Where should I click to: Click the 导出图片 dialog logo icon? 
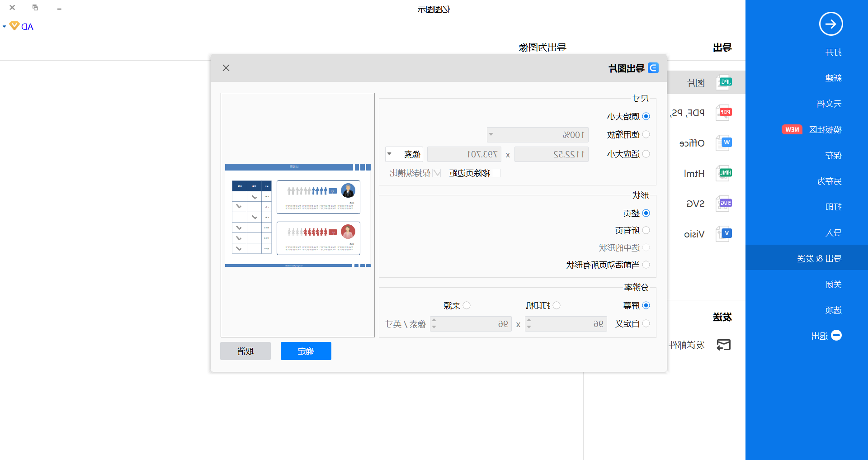click(x=653, y=68)
